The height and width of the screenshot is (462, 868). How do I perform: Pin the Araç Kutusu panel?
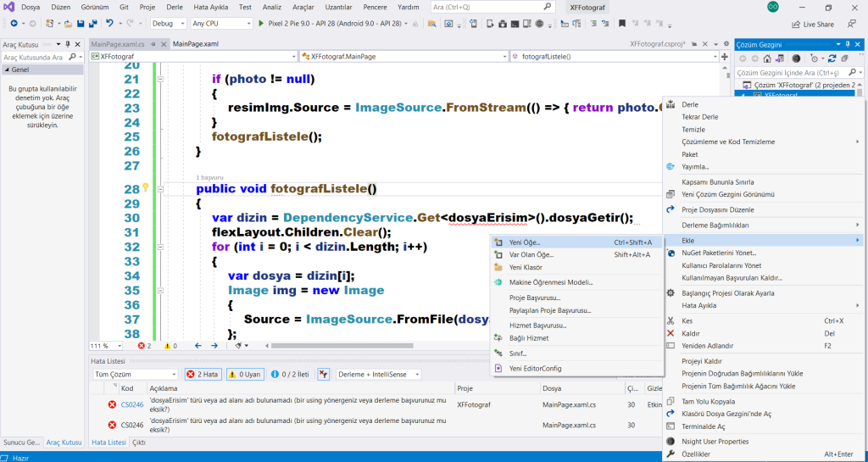pos(70,44)
